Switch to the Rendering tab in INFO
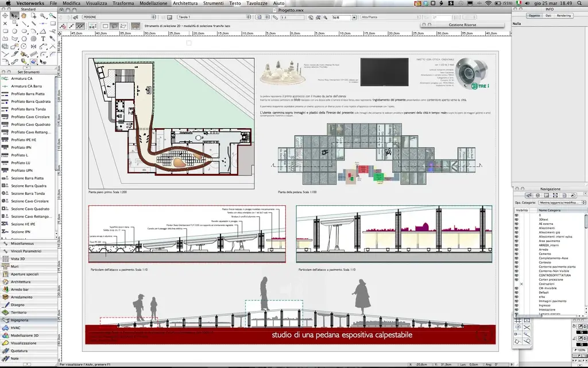Viewport: 588px width, 368px height. pos(564,16)
